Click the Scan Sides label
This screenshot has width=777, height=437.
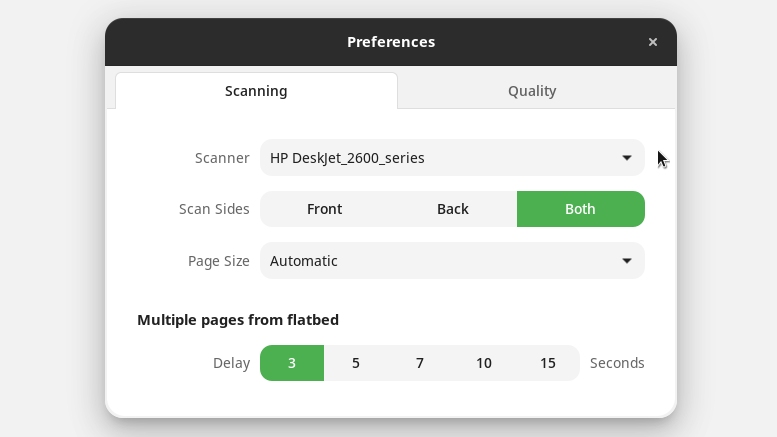point(214,209)
